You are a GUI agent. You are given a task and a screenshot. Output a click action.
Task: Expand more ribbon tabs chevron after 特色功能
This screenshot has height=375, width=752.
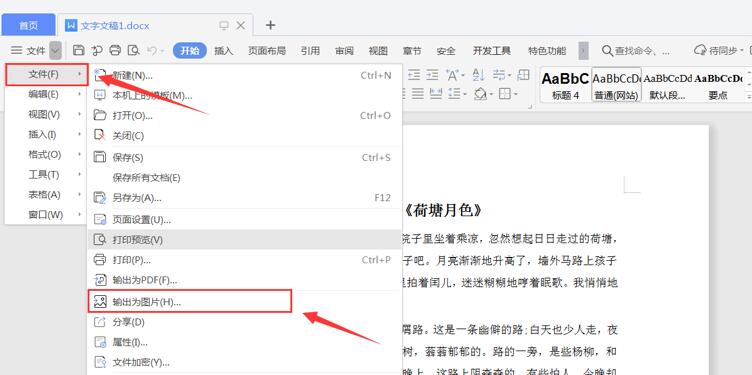(x=583, y=50)
